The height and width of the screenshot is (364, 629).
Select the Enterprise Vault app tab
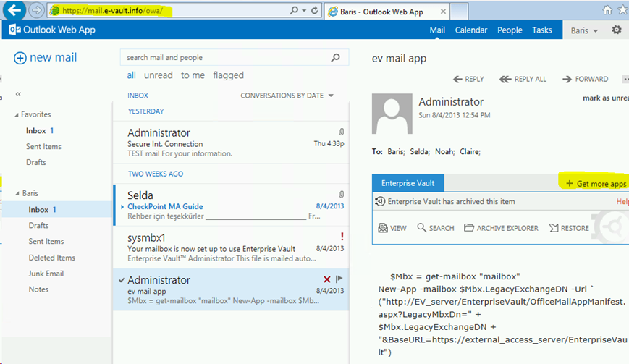tap(408, 183)
